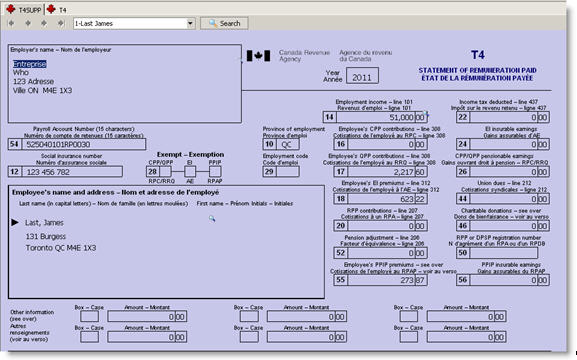Screen dimensions: 577x360
Task: Click the Payroll Account Number field
Action: click(x=84, y=144)
